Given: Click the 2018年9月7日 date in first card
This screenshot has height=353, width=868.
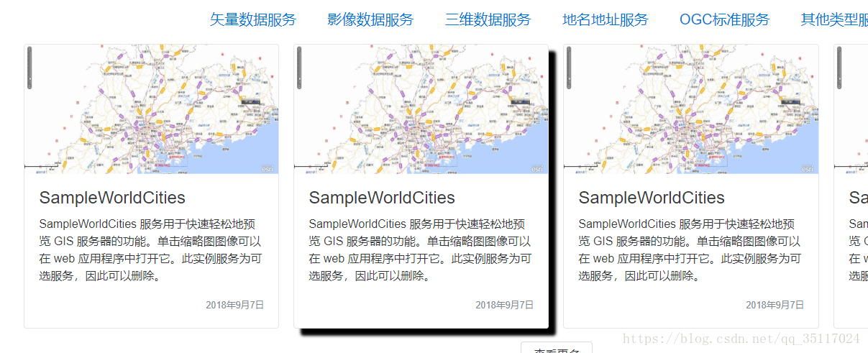Looking at the screenshot, I should [x=235, y=305].
